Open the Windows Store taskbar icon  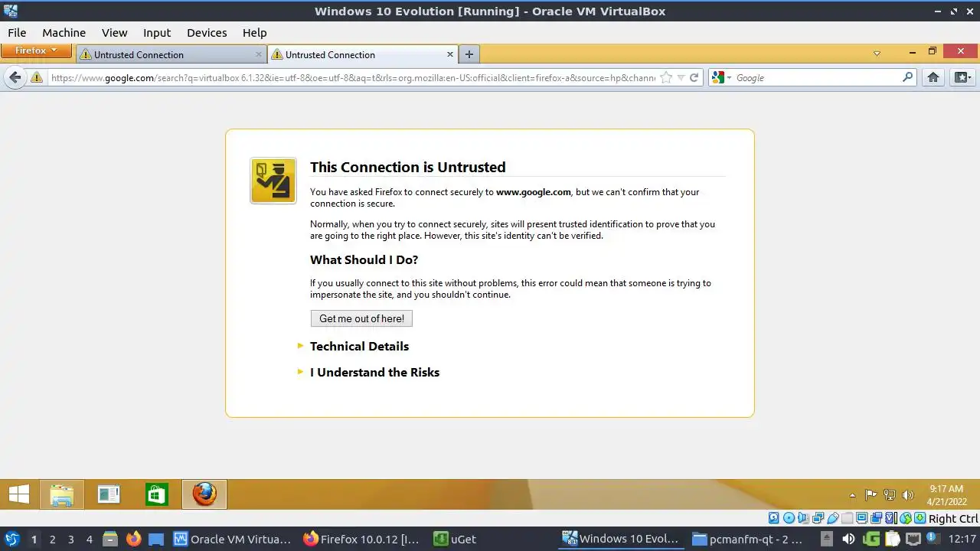156,494
